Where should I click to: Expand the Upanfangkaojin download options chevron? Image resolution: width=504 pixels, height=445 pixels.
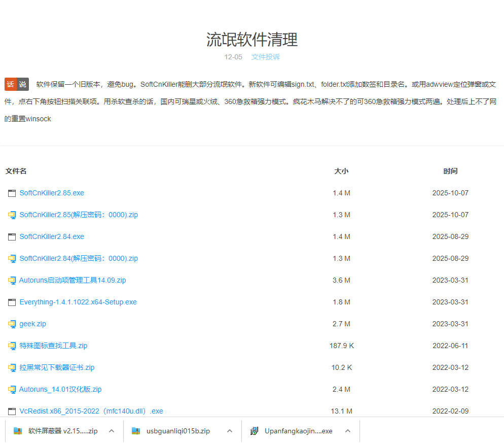coord(348,430)
